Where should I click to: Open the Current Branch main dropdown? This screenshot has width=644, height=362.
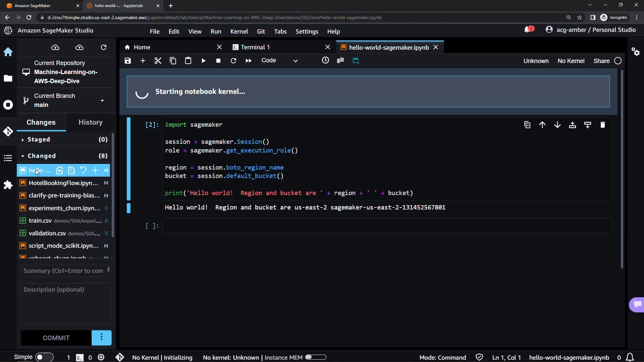click(102, 101)
